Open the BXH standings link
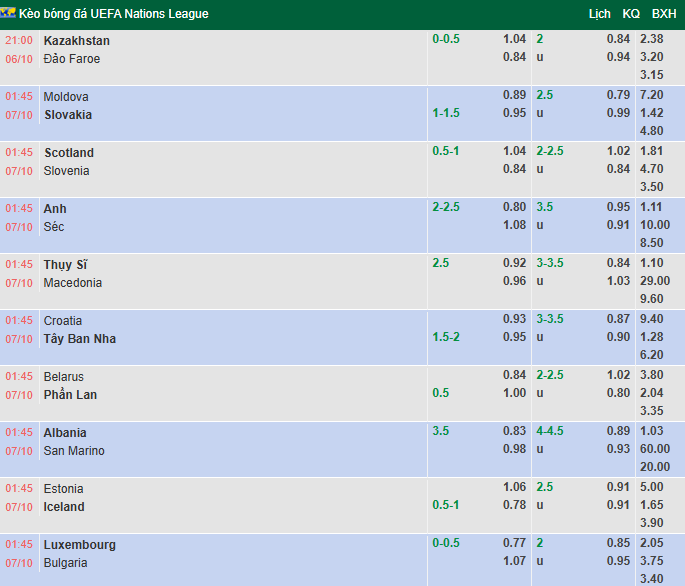Screen dimensions: 685x586 coord(664,14)
